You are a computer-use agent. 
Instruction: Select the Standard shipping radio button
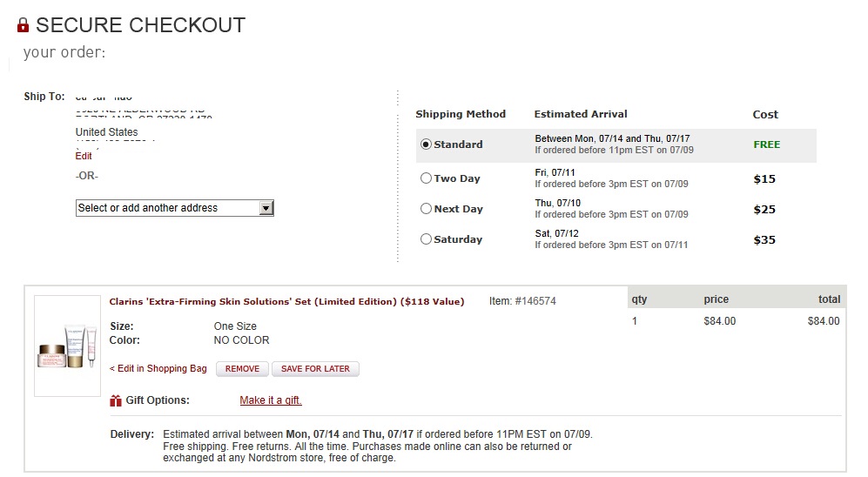click(x=426, y=144)
